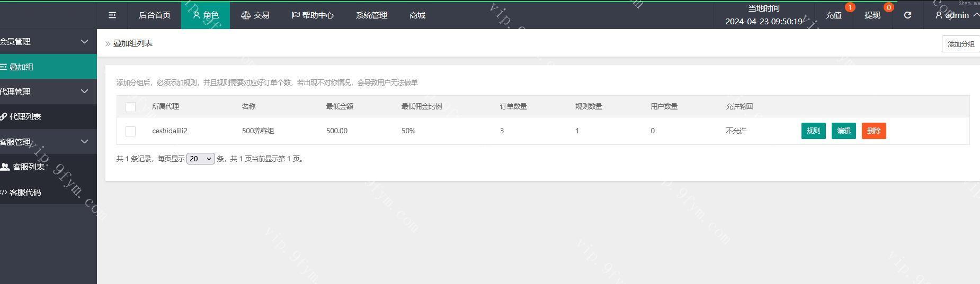
Task: Click the orange 删除 button
Action: [874, 131]
